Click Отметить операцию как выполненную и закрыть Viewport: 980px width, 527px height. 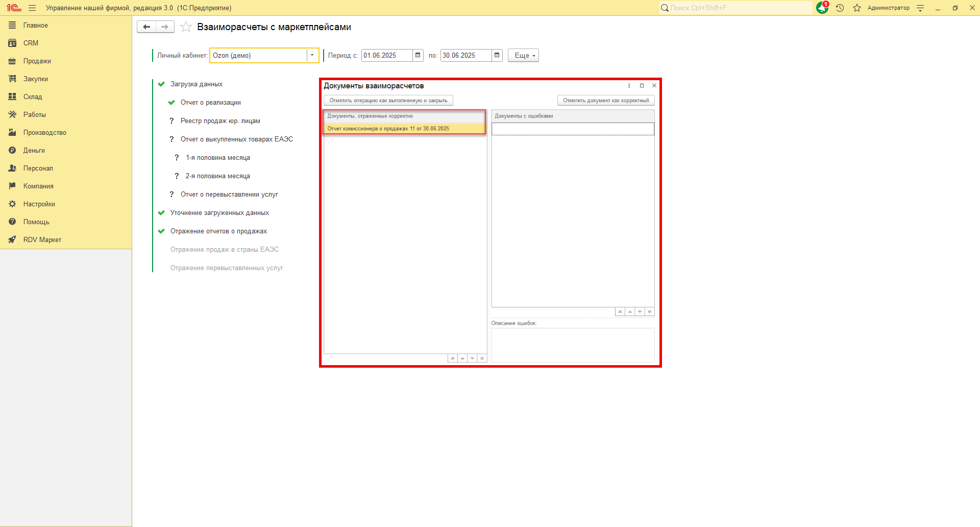[x=388, y=101]
